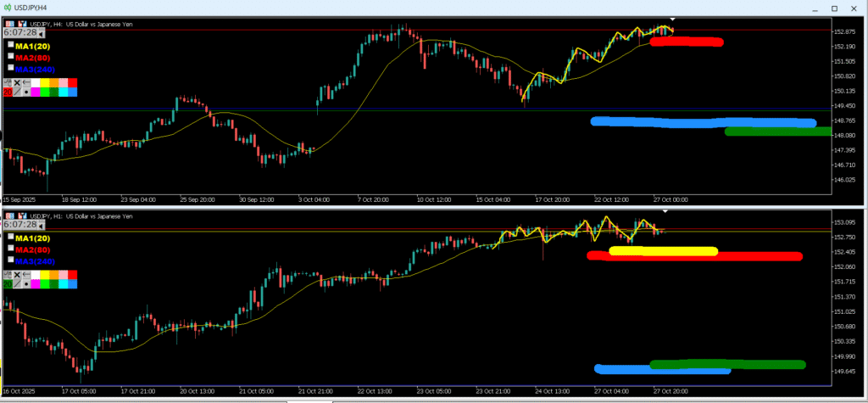Click the chart shift triangle on H4 chart
This screenshot has width=868, height=403.
pyautogui.click(x=672, y=19)
